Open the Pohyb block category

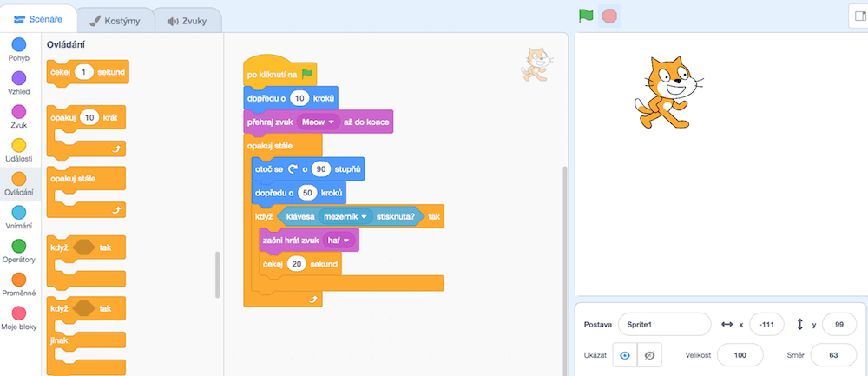(19, 49)
